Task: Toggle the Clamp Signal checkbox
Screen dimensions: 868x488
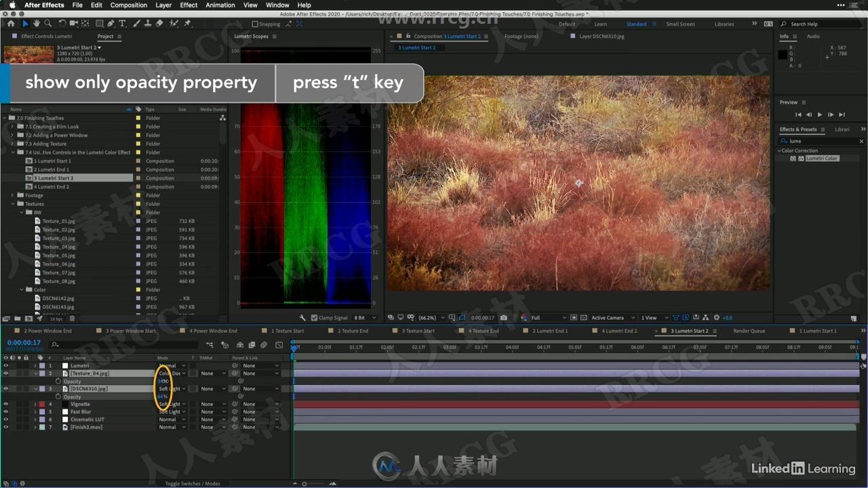Action: (x=314, y=317)
